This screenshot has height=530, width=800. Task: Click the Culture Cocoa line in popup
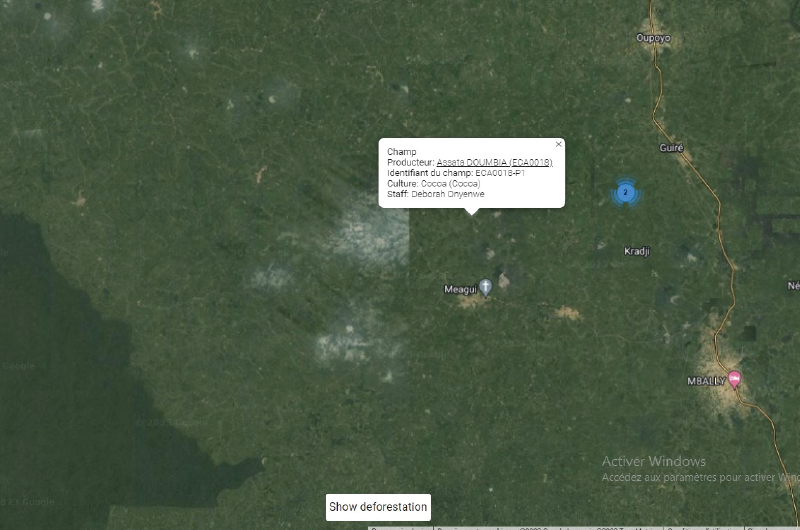pos(433,184)
